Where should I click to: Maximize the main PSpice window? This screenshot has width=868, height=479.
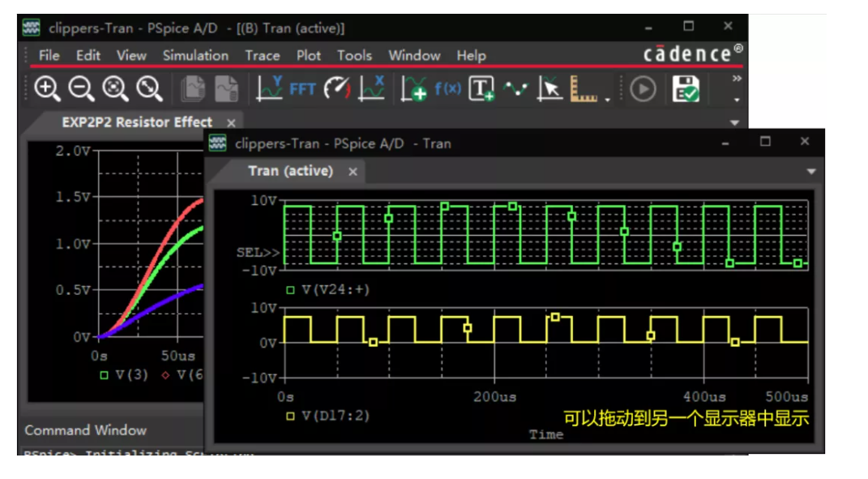[688, 26]
